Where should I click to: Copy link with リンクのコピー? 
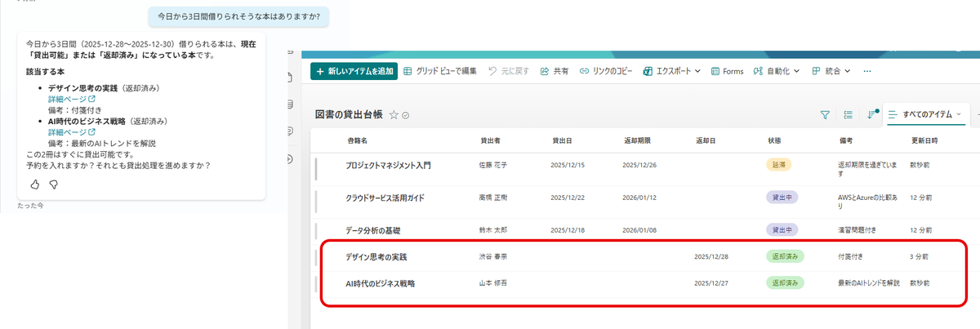pyautogui.click(x=606, y=71)
